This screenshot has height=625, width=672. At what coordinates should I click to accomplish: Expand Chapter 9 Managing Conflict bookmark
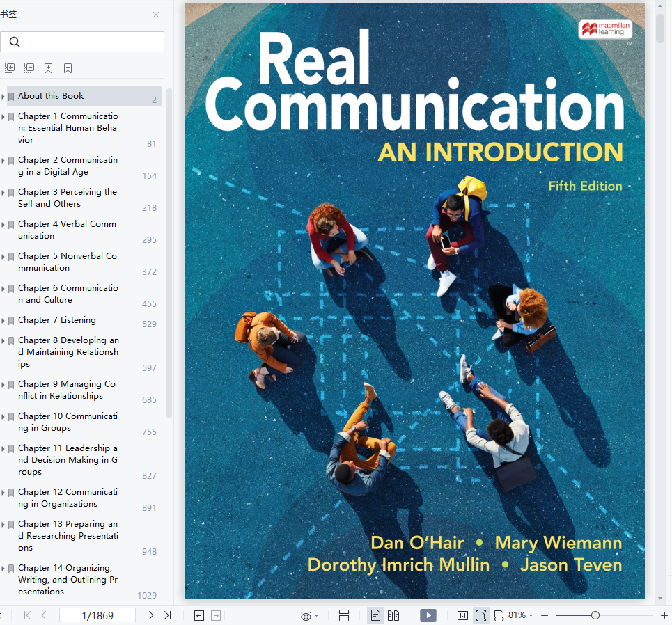coord(3,385)
